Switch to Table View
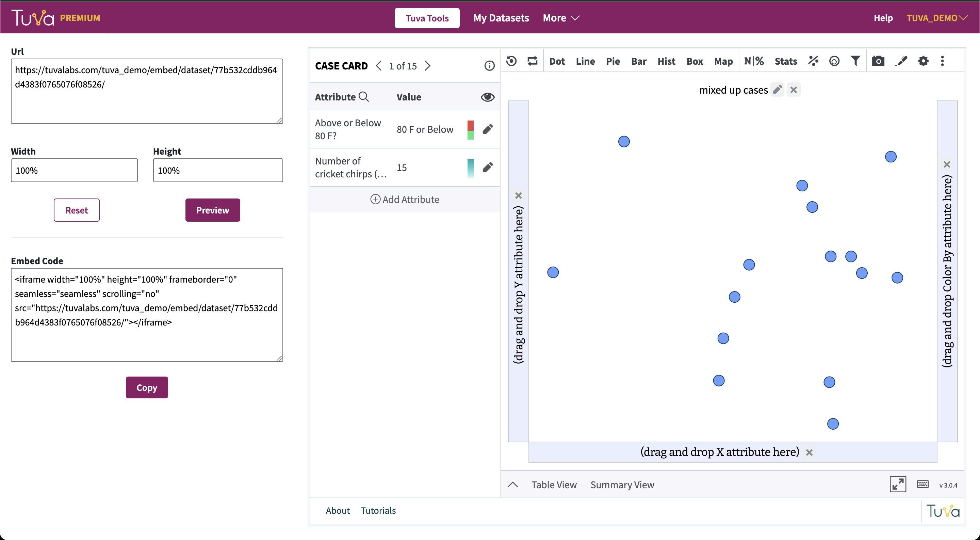The height and width of the screenshot is (540, 980). (554, 485)
